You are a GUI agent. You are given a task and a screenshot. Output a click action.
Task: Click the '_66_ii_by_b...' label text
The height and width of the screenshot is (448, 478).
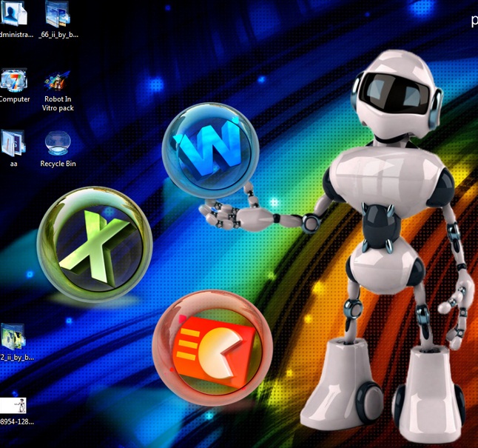(58, 35)
